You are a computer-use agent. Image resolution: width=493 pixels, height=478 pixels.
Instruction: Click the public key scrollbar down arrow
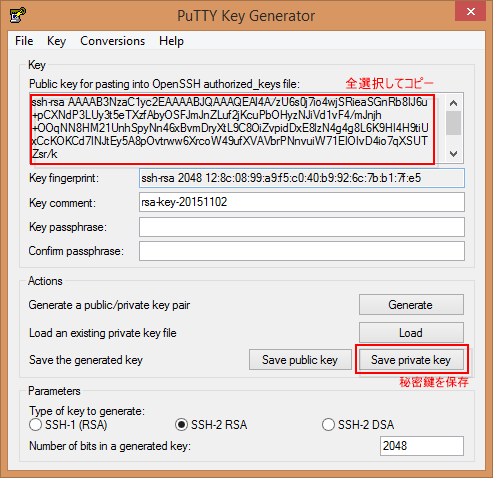click(x=453, y=154)
